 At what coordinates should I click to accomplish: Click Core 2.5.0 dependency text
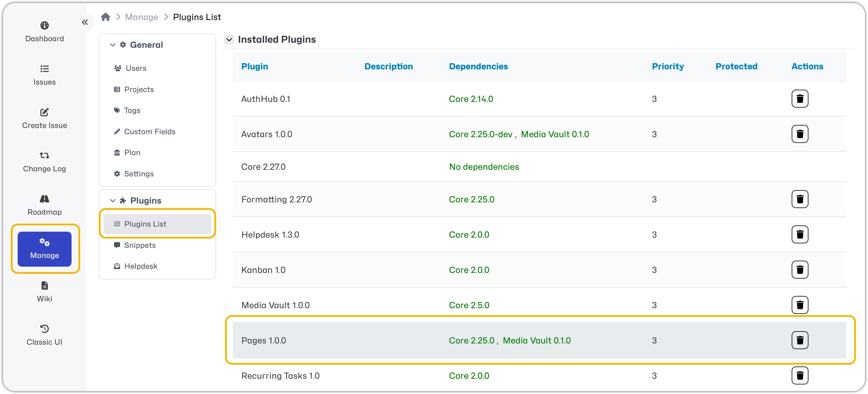coord(469,305)
